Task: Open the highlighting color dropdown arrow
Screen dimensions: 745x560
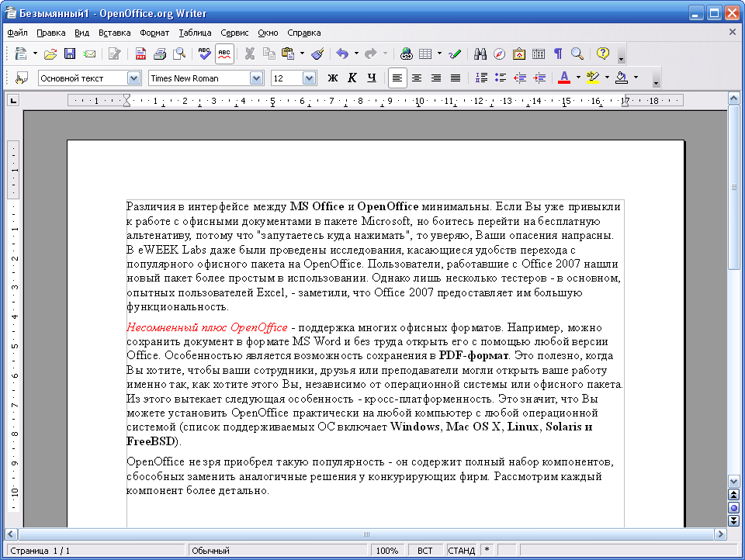Action: click(607, 78)
